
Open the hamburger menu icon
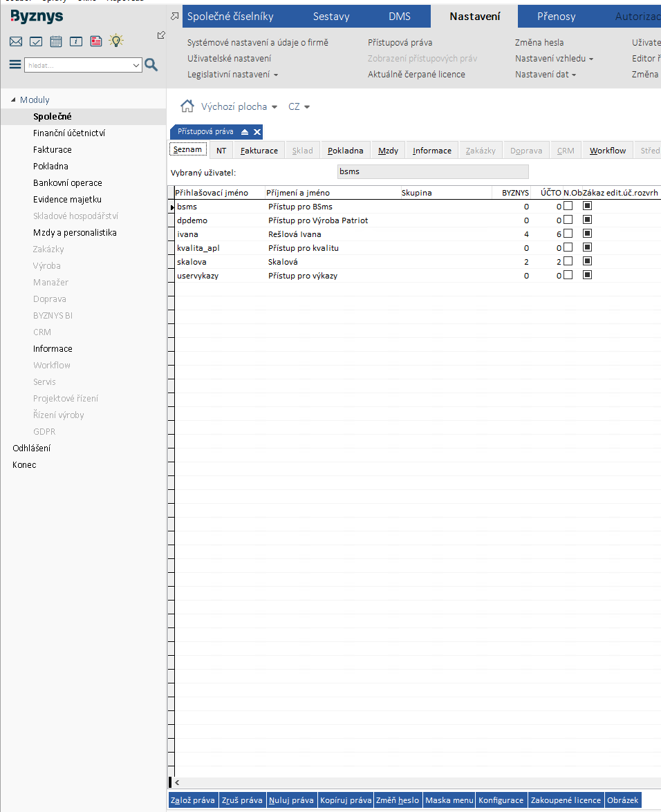[15, 65]
